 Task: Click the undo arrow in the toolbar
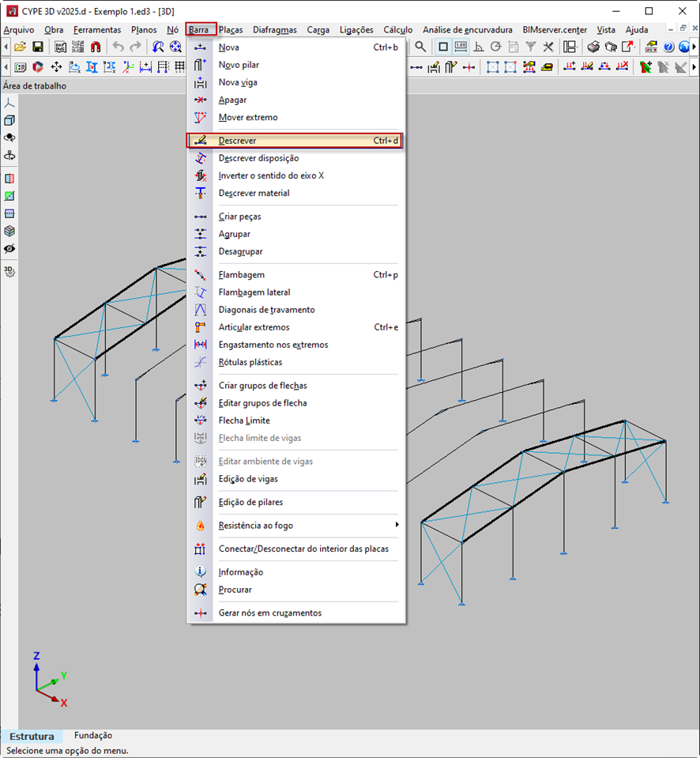(118, 47)
